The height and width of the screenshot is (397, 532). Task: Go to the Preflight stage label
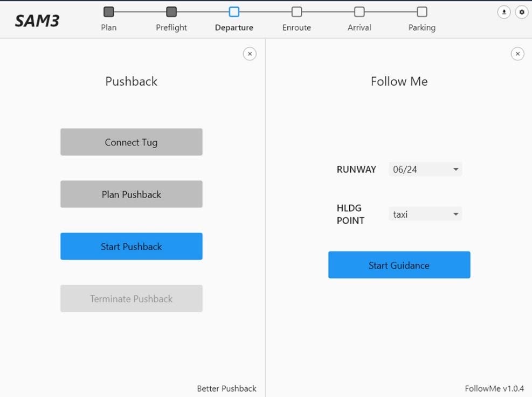pos(171,28)
